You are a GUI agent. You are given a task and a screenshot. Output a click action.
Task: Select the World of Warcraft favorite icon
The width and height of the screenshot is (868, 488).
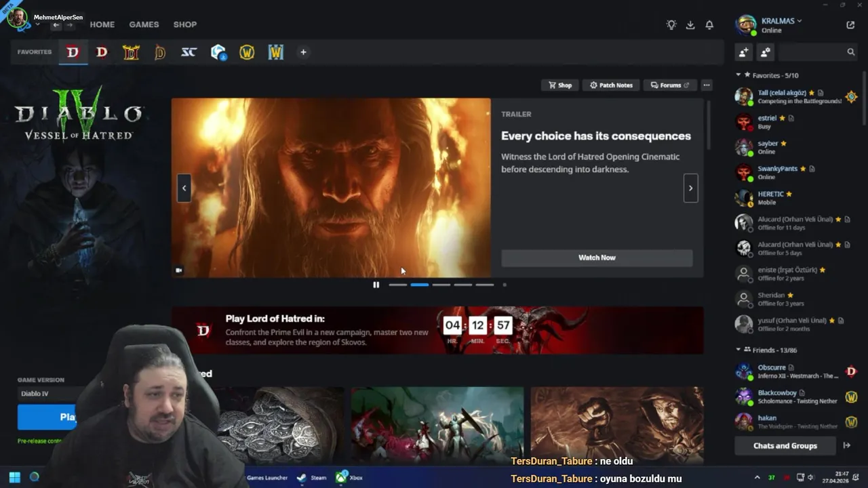pos(247,52)
